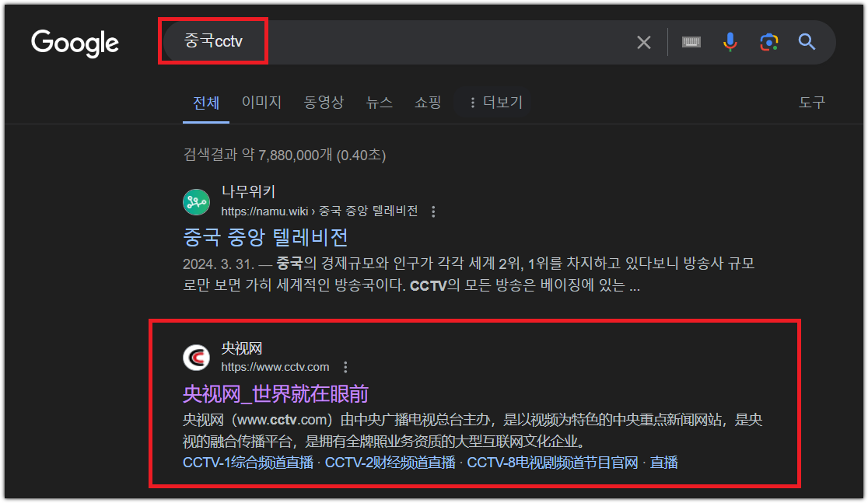
Task: Expand the 더보기 menu
Action: point(495,102)
